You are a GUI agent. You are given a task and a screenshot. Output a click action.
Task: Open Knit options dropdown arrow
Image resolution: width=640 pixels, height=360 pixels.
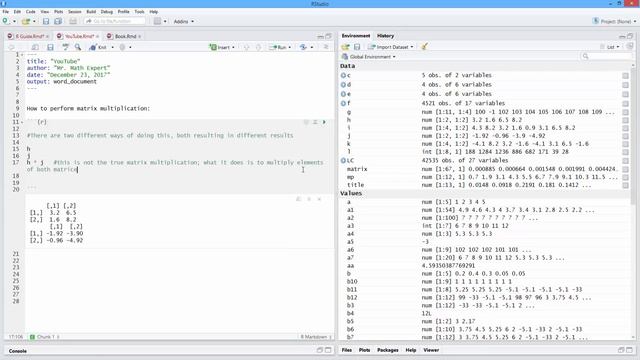coord(113,47)
